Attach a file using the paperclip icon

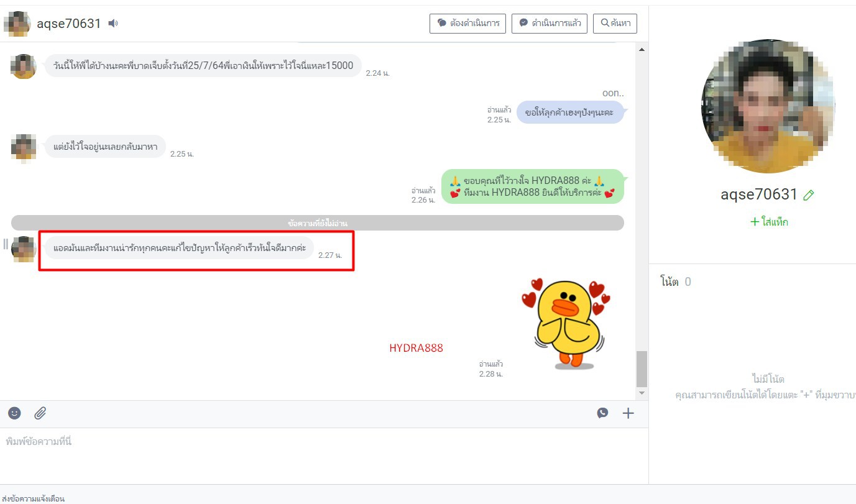tap(40, 413)
